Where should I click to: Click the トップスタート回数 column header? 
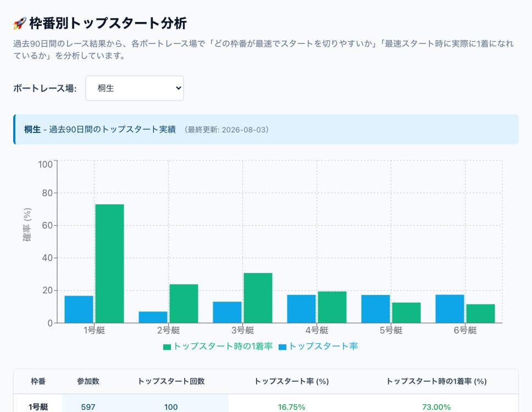[171, 381]
